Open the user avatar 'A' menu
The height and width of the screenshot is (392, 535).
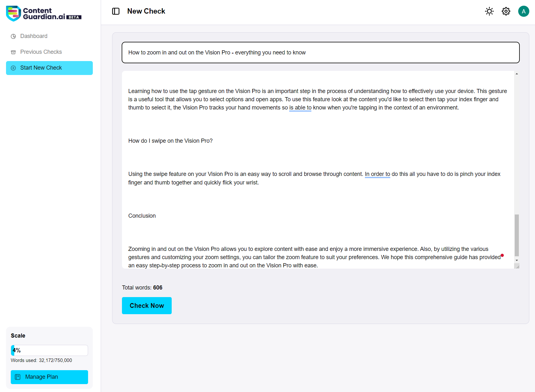(x=524, y=11)
